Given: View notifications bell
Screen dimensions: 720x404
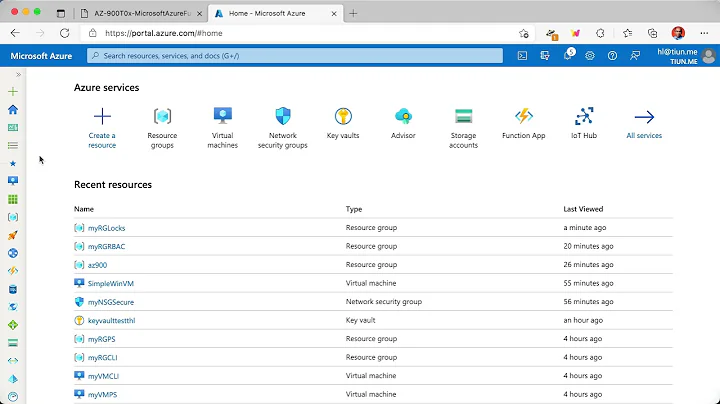Looking at the screenshot, I should coord(568,55).
